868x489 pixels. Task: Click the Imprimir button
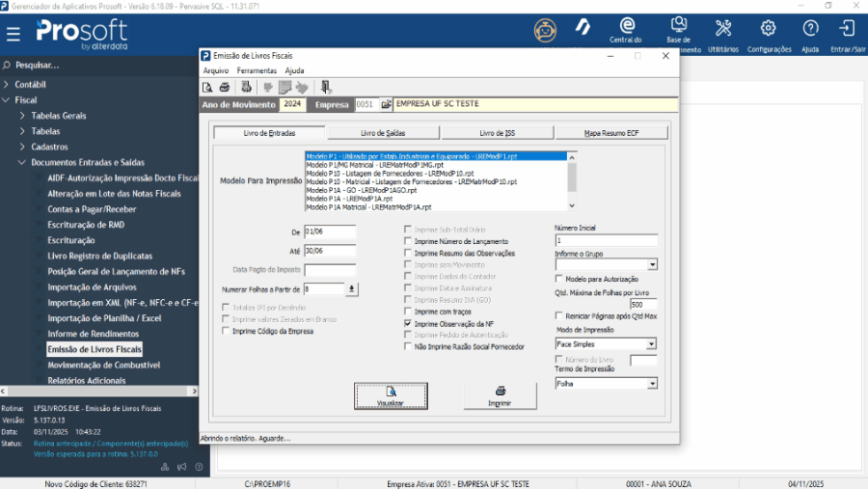pos(500,395)
